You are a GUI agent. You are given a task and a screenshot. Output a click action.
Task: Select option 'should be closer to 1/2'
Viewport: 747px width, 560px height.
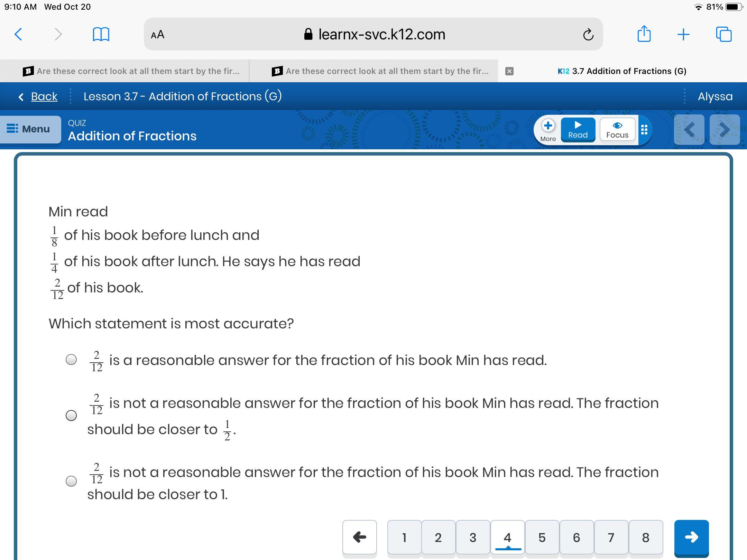(71, 415)
